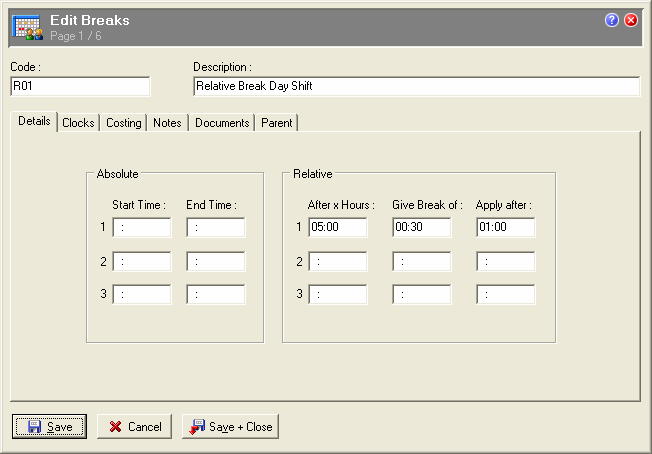Select the Notes tab
Screen dimensions: 652x454
pyautogui.click(x=167, y=123)
